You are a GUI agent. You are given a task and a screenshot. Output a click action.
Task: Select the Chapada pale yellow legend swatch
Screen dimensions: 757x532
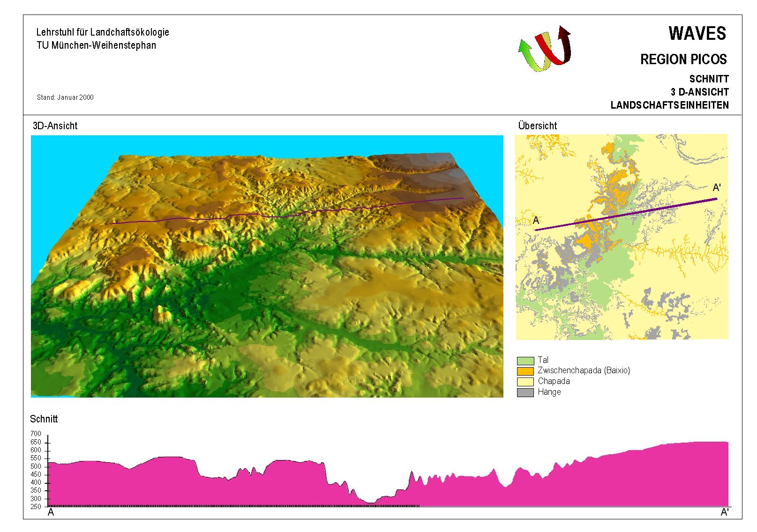(x=525, y=382)
